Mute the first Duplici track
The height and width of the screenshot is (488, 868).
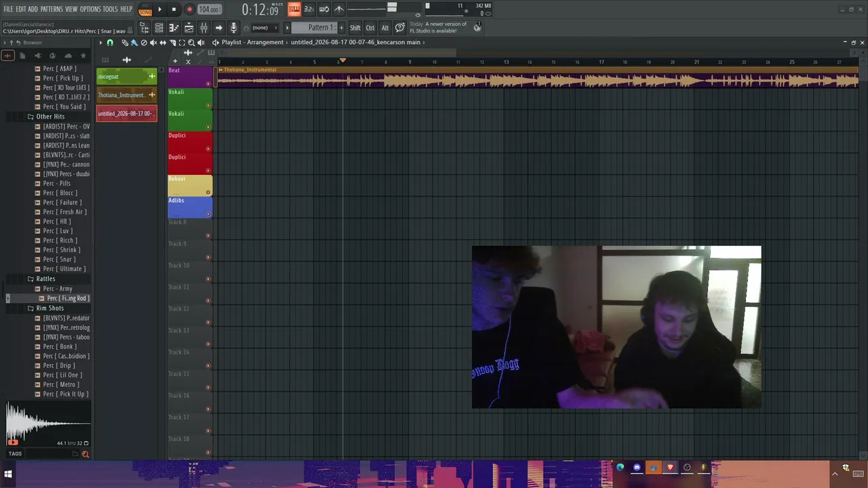coord(208,149)
